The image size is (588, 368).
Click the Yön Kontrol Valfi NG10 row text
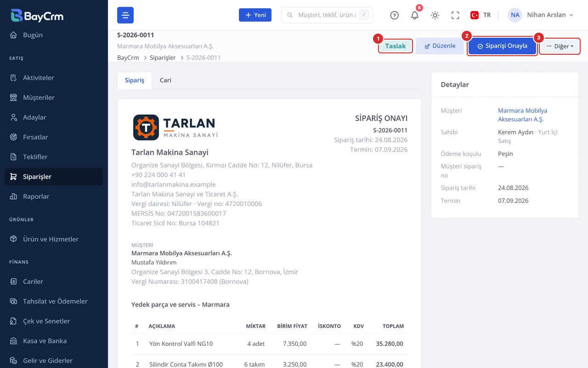click(181, 344)
